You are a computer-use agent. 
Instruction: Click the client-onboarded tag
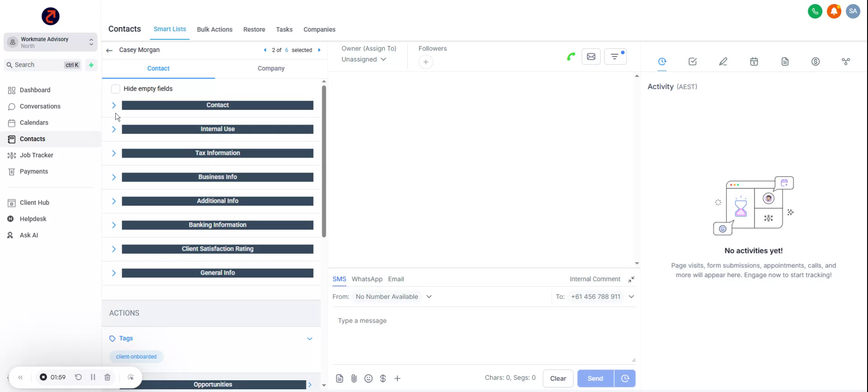(136, 357)
